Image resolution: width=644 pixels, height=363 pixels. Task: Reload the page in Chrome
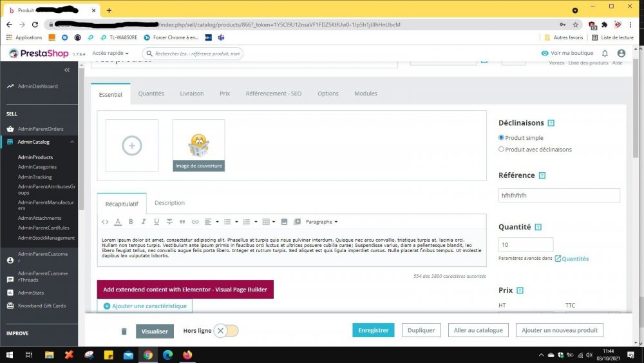click(35, 25)
